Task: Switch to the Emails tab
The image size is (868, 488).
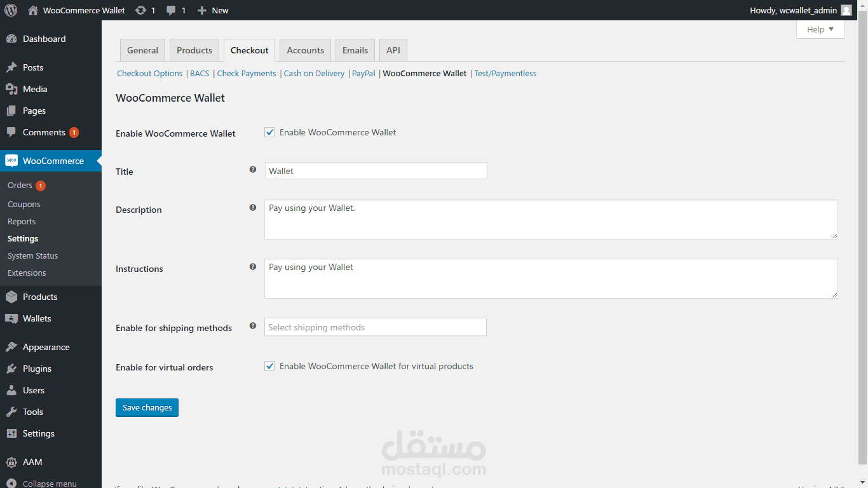Action: coord(355,50)
